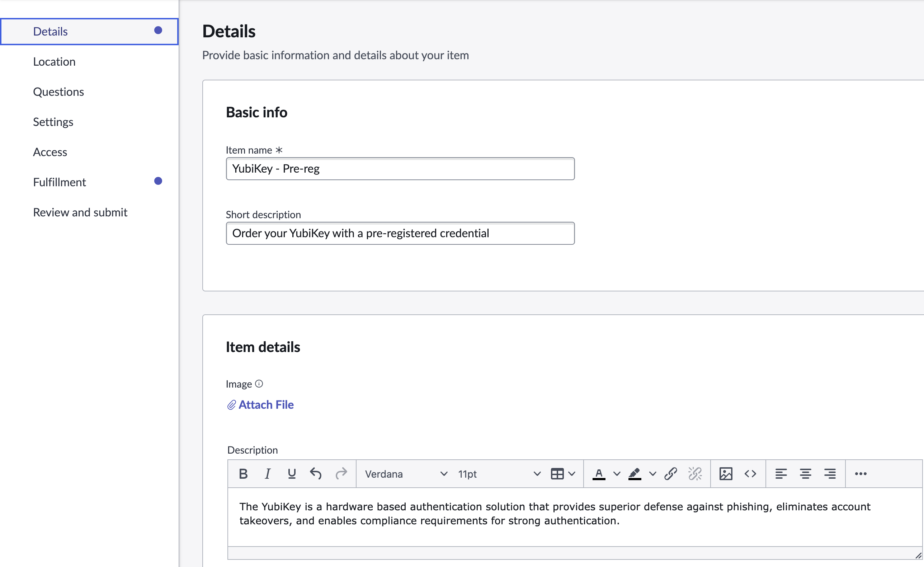The height and width of the screenshot is (567, 924).
Task: Expand the highlight color picker arrow
Action: pyautogui.click(x=653, y=474)
